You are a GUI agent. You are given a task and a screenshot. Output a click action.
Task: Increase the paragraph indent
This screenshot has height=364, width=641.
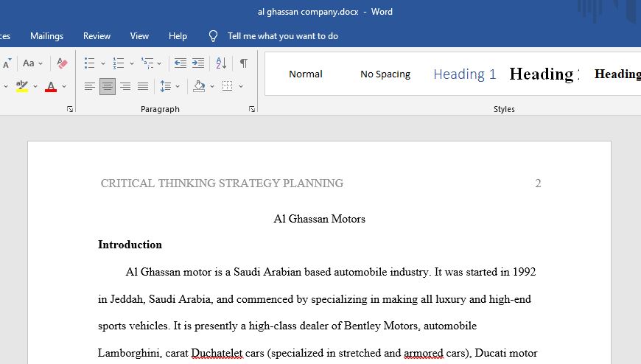(198, 63)
